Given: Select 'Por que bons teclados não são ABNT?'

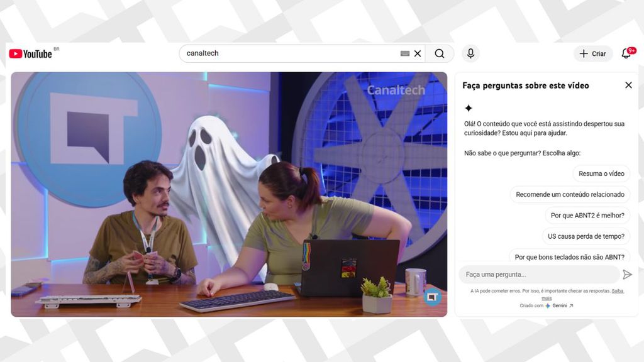Looking at the screenshot, I should [569, 257].
